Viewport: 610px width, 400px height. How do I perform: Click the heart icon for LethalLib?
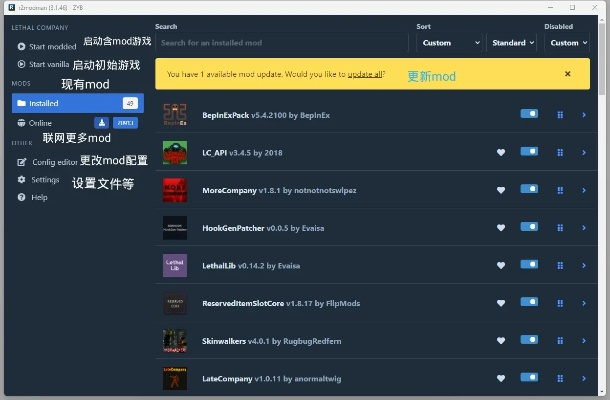tap(501, 265)
